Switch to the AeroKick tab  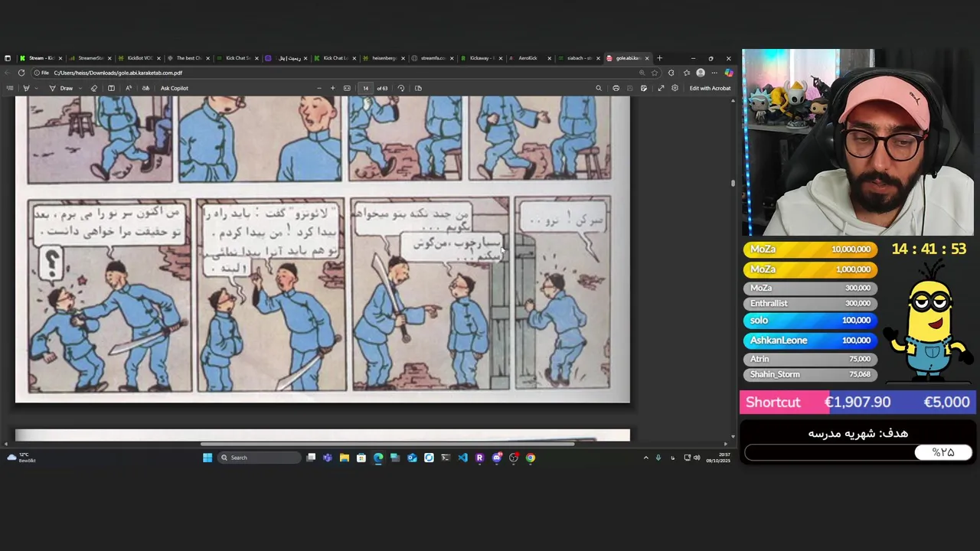[x=531, y=58]
